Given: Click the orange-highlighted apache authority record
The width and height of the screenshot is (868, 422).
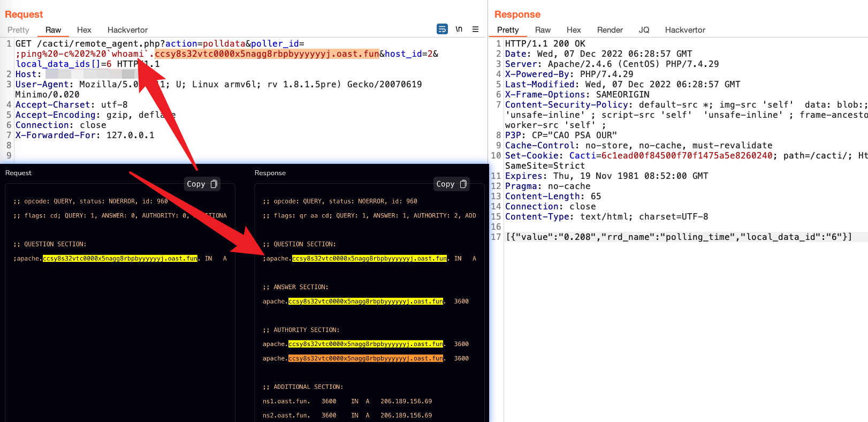Looking at the screenshot, I should pyautogui.click(x=366, y=358).
